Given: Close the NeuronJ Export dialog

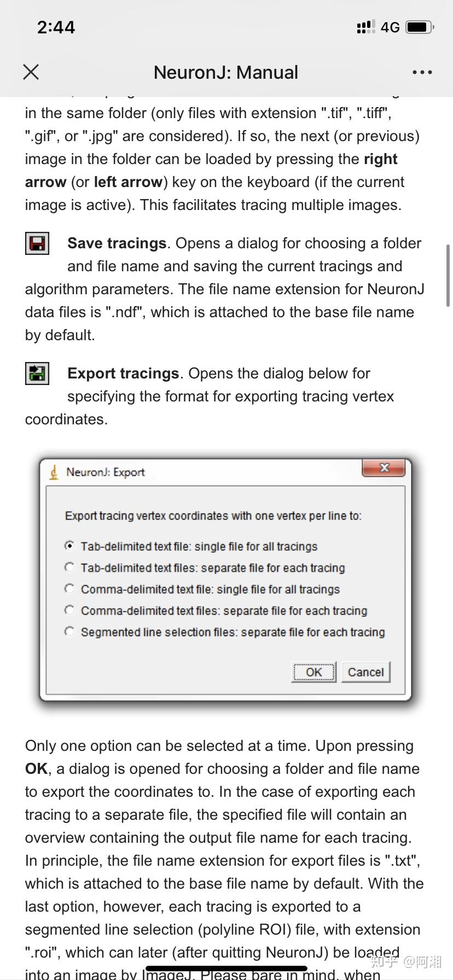Looking at the screenshot, I should pyautogui.click(x=384, y=468).
